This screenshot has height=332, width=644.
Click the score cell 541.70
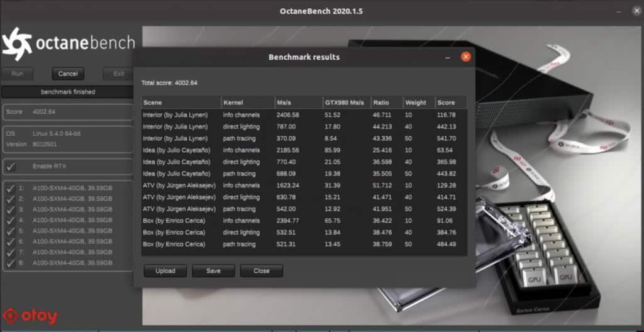click(x=447, y=138)
